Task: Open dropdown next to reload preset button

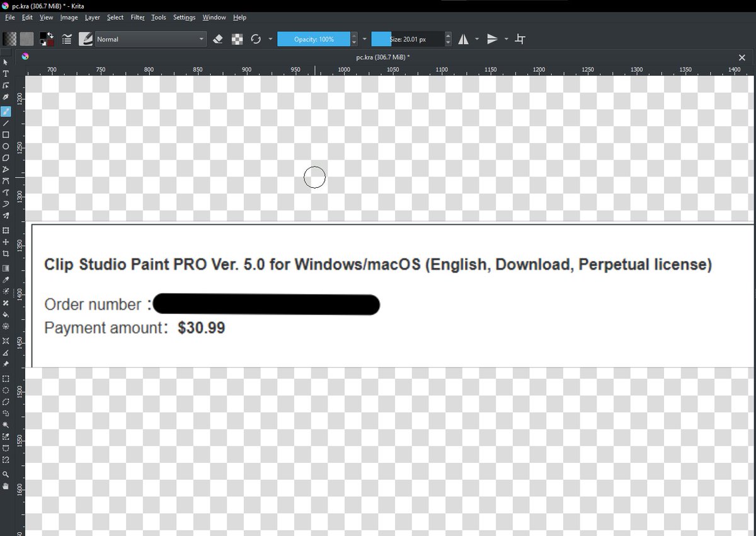Action: [270, 39]
